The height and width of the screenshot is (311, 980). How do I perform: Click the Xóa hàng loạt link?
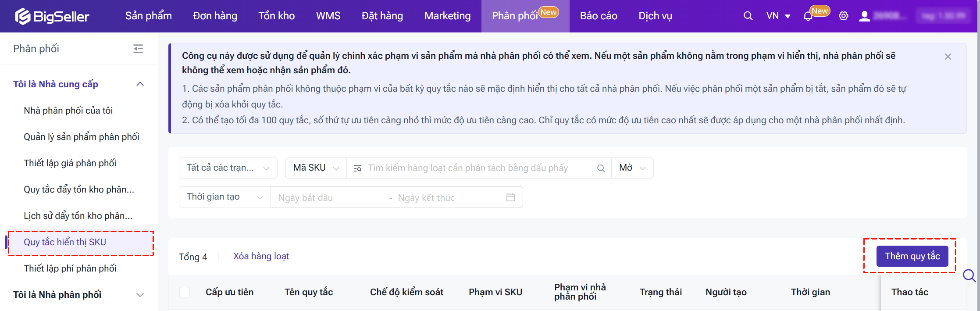(261, 256)
